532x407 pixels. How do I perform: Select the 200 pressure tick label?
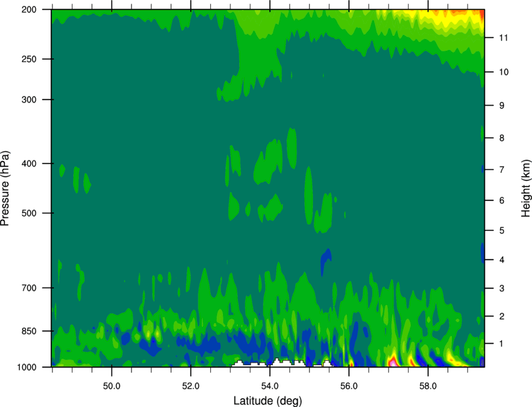[x=29, y=9]
